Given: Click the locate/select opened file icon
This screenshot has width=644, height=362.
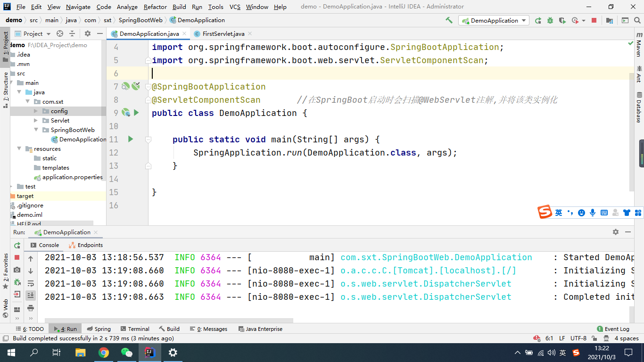Looking at the screenshot, I should (x=60, y=33).
